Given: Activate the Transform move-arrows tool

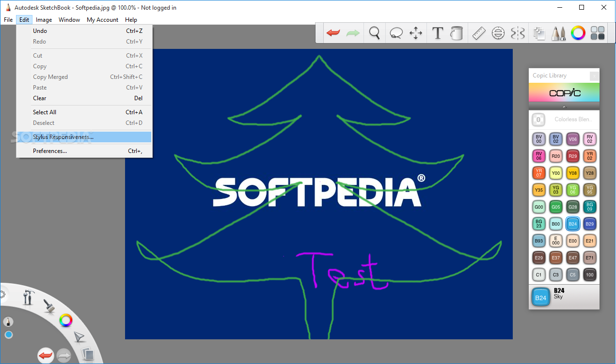Looking at the screenshot, I should click(416, 33).
